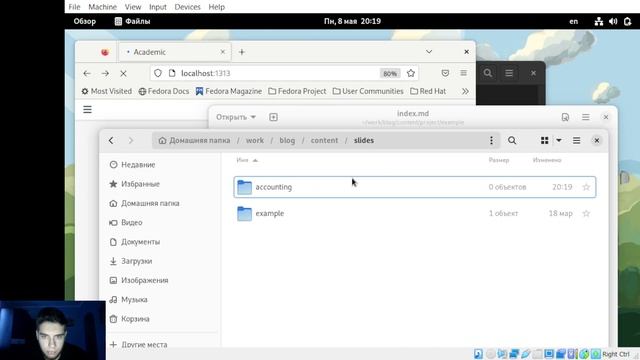Open Most Visited bookmarks

[107, 91]
